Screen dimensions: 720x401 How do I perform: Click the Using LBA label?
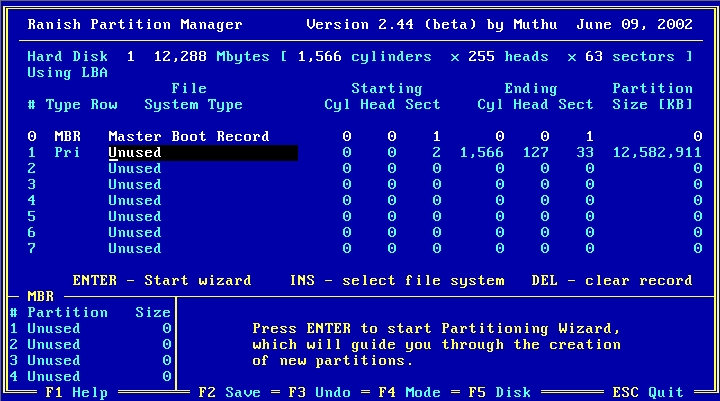68,73
